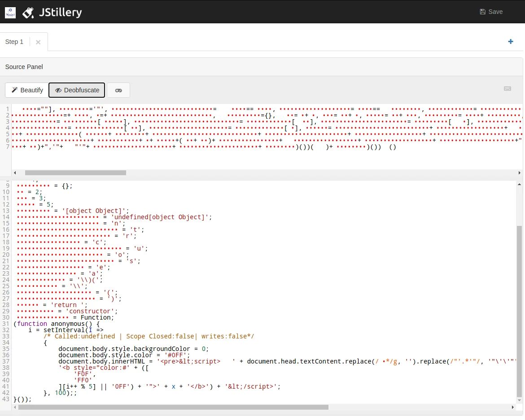
Task: Click the 'F0F' string on line 39
Action: pyautogui.click(x=83, y=374)
